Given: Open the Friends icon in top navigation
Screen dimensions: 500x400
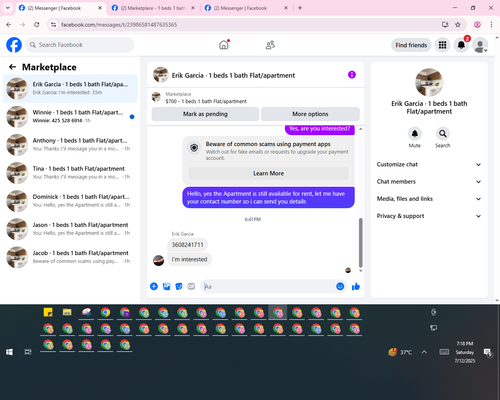Looking at the screenshot, I should (270, 45).
